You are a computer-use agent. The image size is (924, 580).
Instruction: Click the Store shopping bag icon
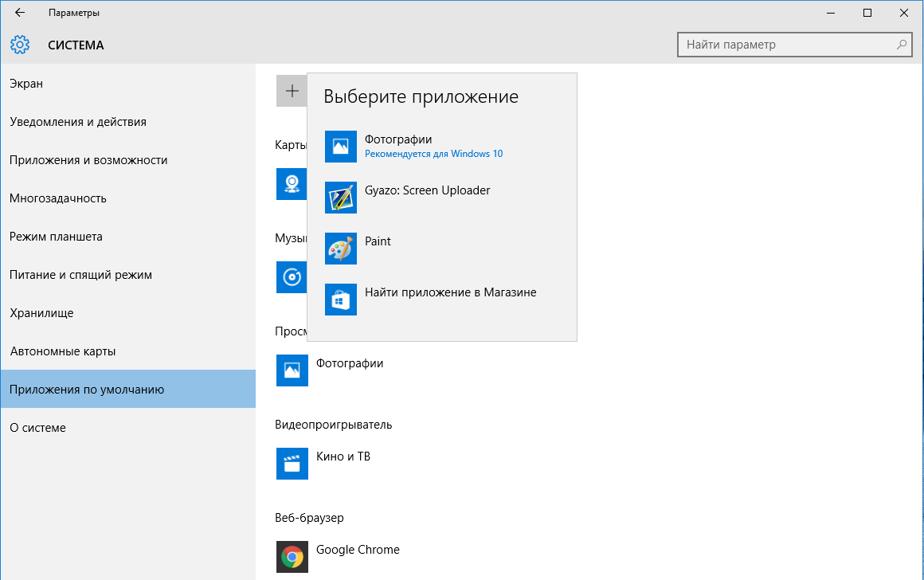tap(341, 300)
